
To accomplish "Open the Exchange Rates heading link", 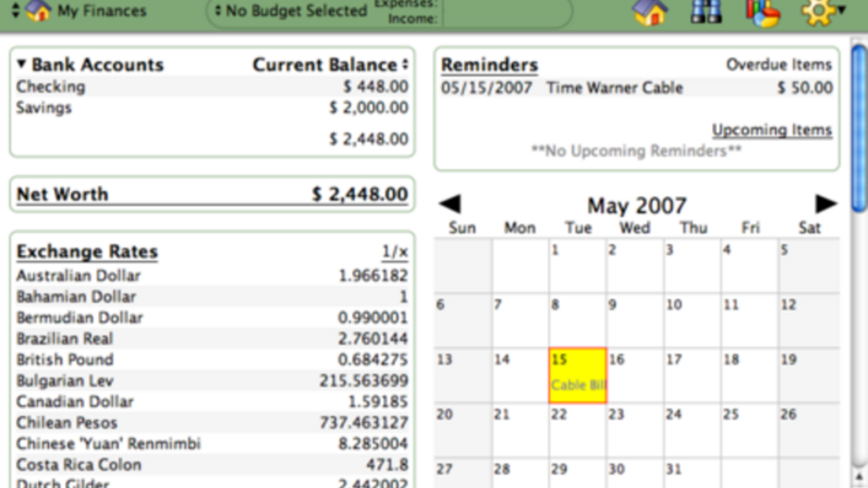I will click(x=87, y=252).
